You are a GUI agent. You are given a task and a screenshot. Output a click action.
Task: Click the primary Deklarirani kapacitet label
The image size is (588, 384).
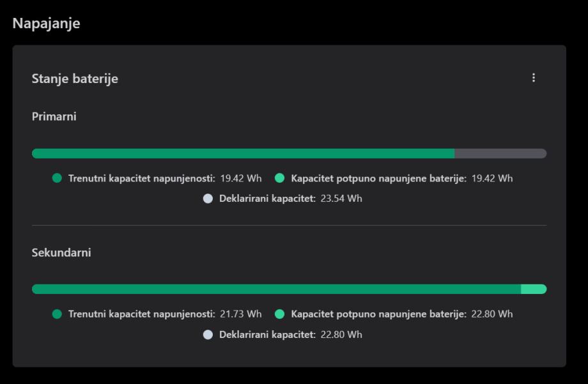pos(268,199)
